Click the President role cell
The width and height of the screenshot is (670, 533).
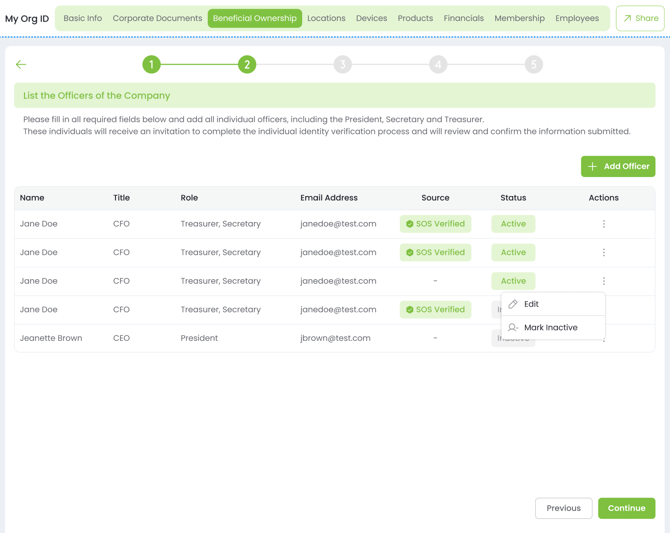pos(199,338)
